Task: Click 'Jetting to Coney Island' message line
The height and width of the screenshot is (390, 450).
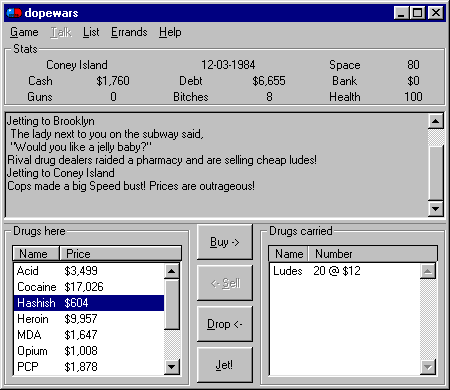Action: (x=61, y=173)
